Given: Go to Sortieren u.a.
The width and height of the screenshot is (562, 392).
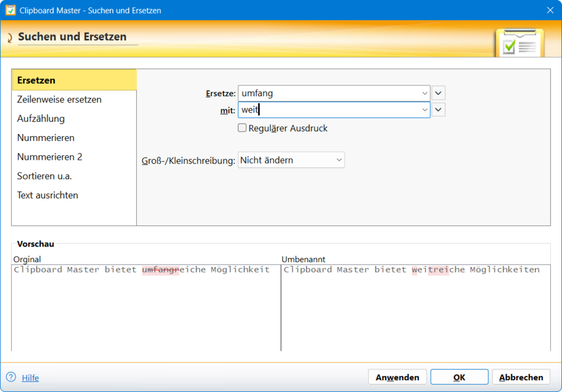Looking at the screenshot, I should tap(74, 176).
